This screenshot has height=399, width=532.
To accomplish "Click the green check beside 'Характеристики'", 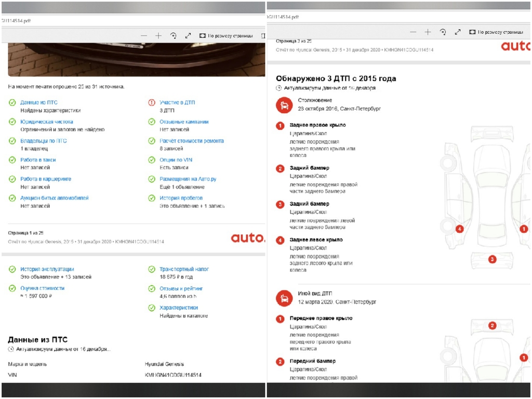I will (152, 308).
